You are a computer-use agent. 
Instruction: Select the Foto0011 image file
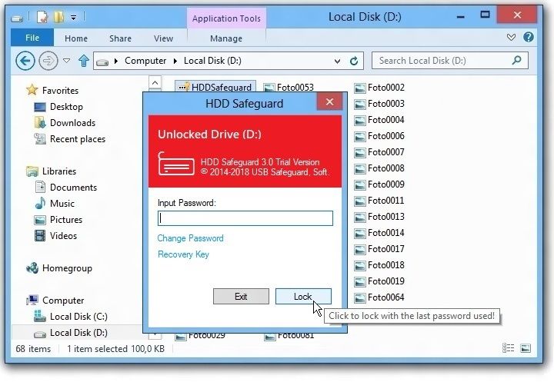click(380, 201)
